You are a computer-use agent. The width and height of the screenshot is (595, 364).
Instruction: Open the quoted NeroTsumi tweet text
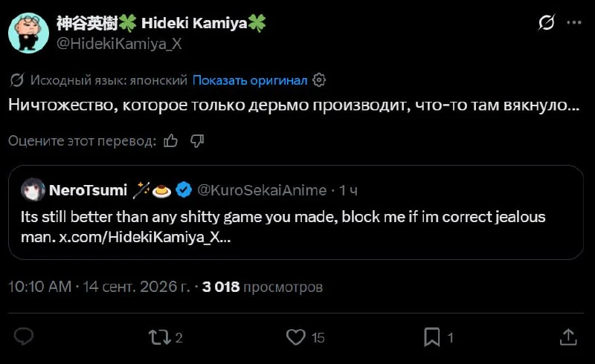(x=283, y=227)
